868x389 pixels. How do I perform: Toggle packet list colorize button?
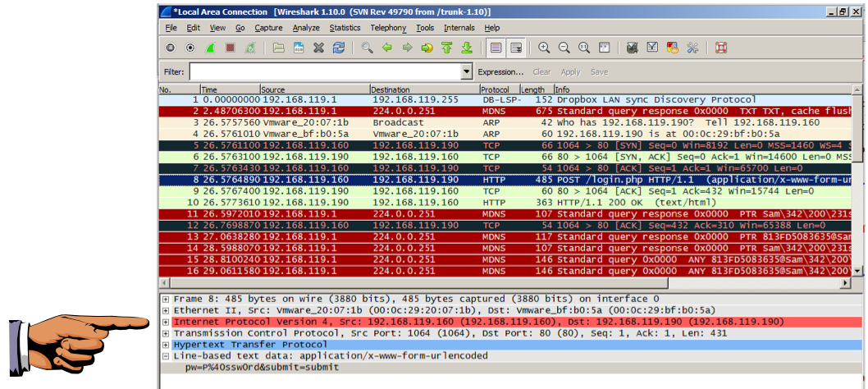click(496, 48)
